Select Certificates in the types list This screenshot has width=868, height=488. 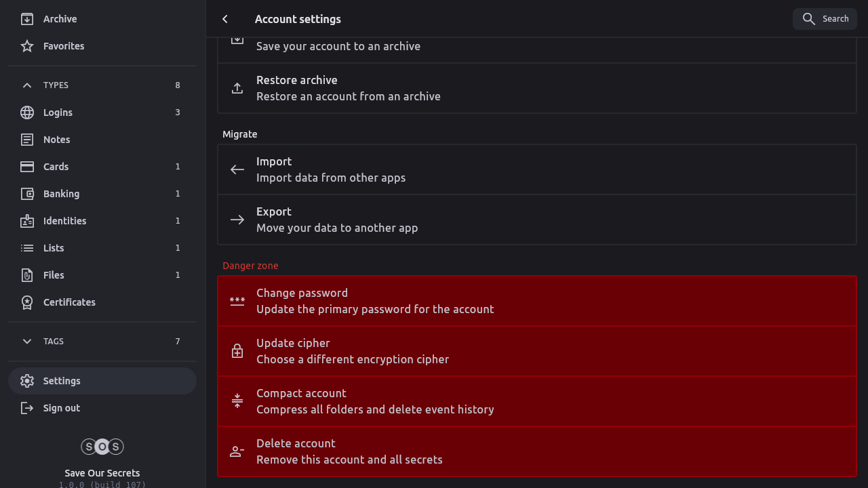pos(69,302)
